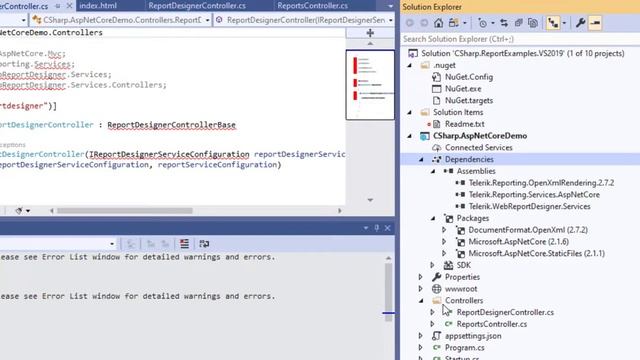Click the Back navigation arrow in Solution Explorer
The width and height of the screenshot is (640, 360).
410,23
